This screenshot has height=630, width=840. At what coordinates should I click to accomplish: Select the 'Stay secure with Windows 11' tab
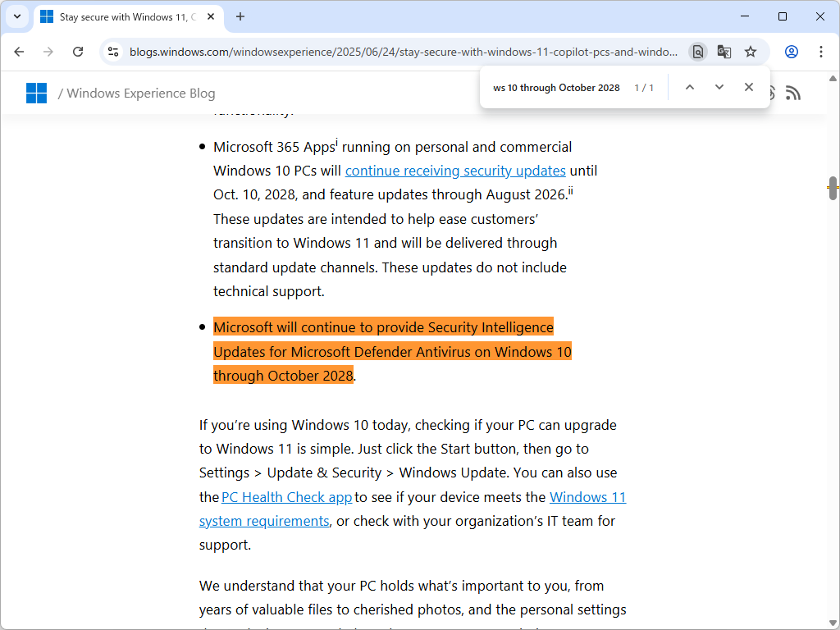click(129, 17)
